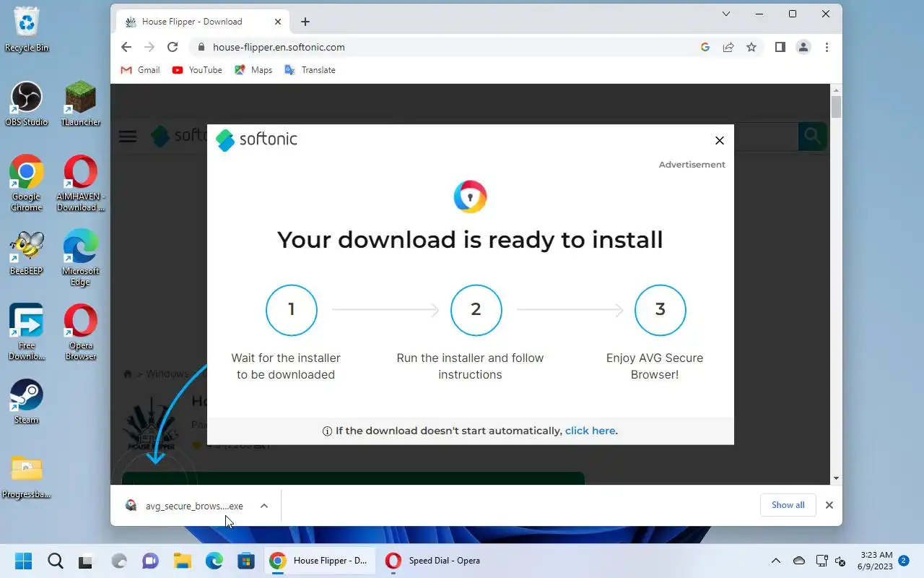Click the page vertical scrollbar thumb

(836, 108)
